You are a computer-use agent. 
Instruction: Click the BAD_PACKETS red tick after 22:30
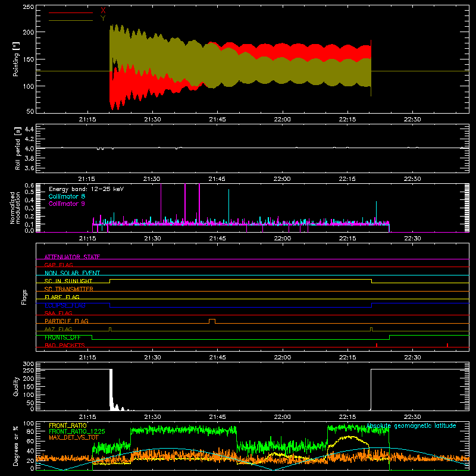tap(447, 345)
